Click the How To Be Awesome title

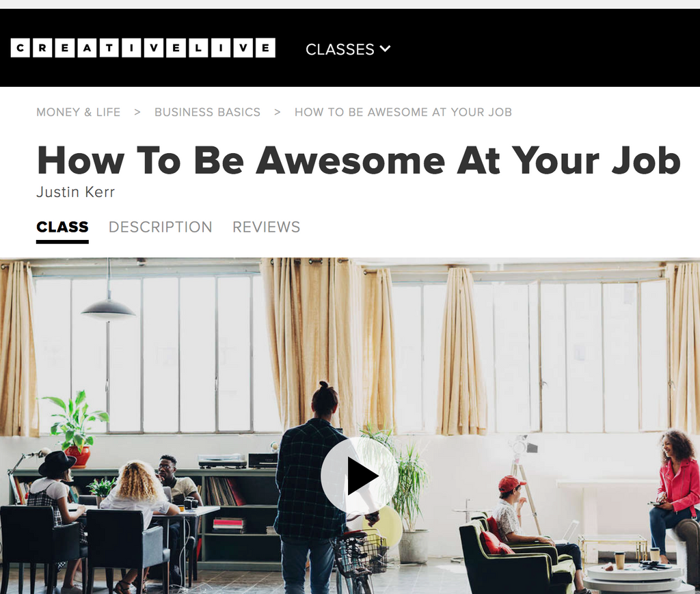tap(359, 161)
